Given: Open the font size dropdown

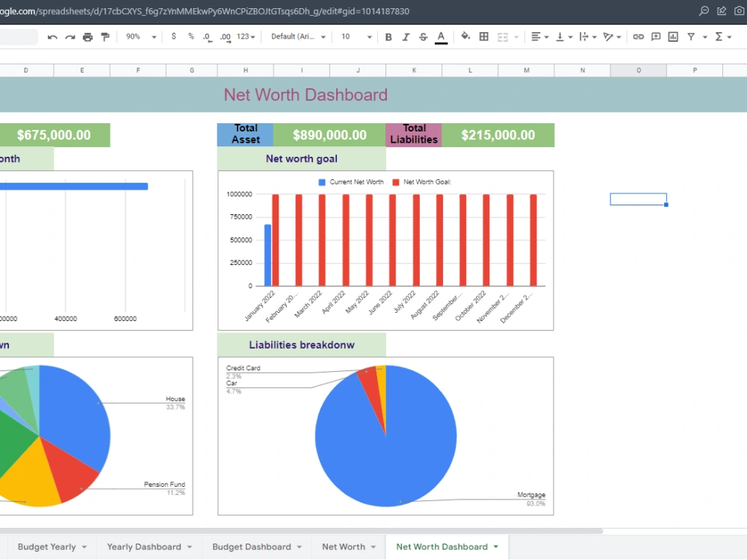Looking at the screenshot, I should 356,36.
